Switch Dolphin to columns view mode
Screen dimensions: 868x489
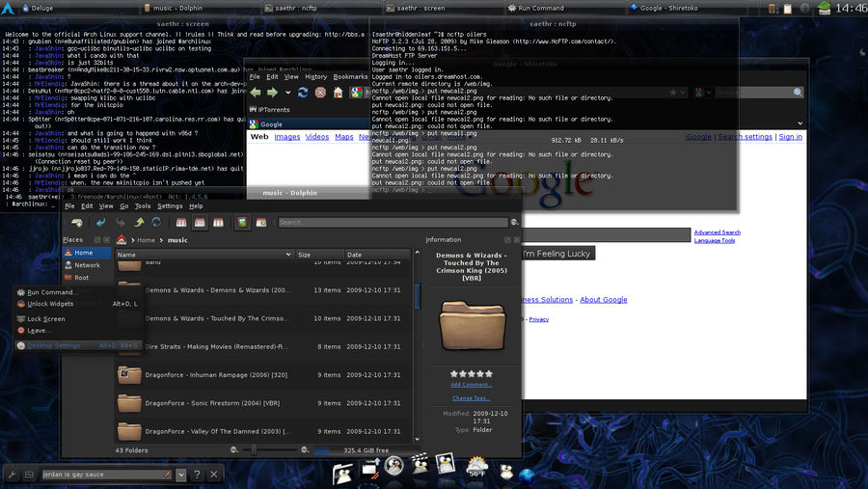click(219, 223)
